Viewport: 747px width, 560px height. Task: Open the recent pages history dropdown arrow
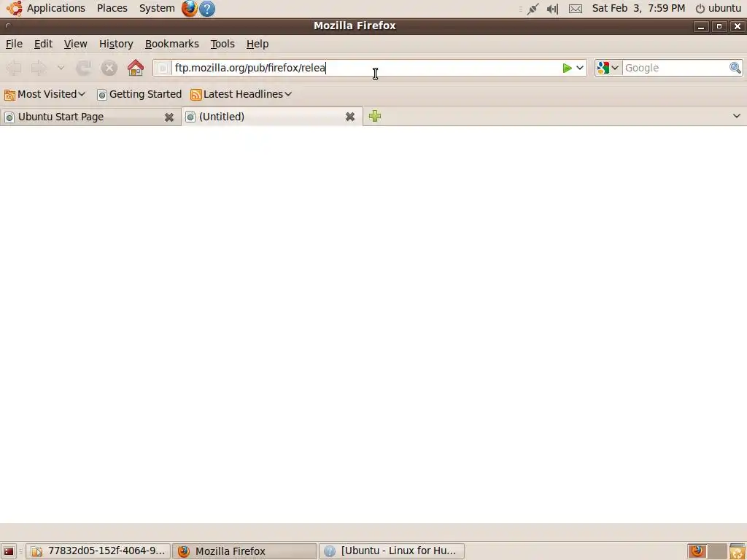point(61,68)
